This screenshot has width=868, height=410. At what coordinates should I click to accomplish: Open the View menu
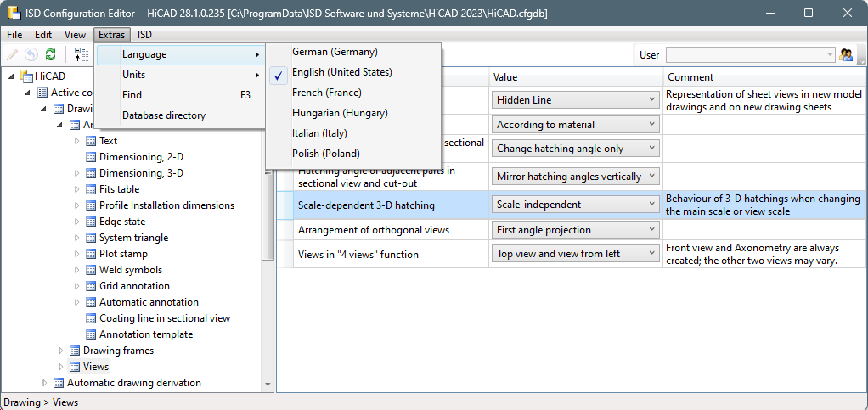pos(76,35)
